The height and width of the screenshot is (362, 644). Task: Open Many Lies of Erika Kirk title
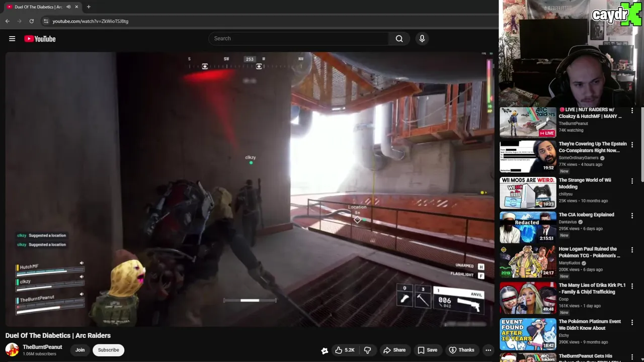592,289
